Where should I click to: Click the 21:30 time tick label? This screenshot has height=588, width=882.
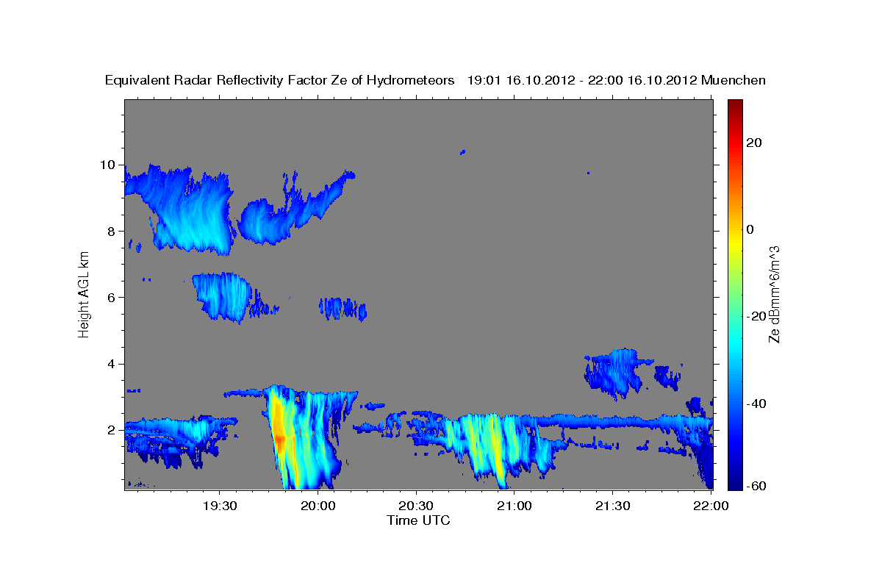(x=612, y=506)
